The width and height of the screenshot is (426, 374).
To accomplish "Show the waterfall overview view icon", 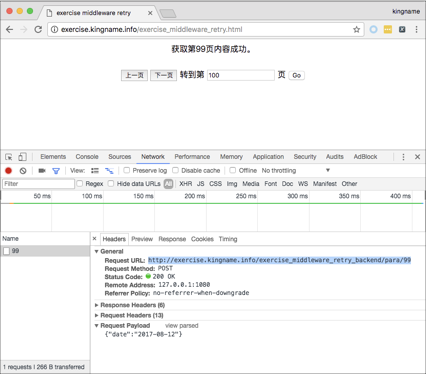I will [x=109, y=171].
